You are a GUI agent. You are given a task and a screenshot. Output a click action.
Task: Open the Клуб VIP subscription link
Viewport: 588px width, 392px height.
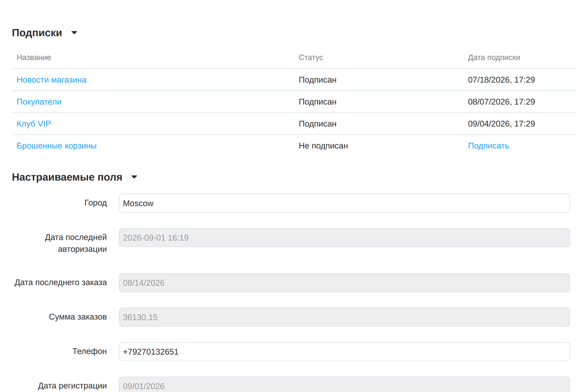(x=34, y=124)
